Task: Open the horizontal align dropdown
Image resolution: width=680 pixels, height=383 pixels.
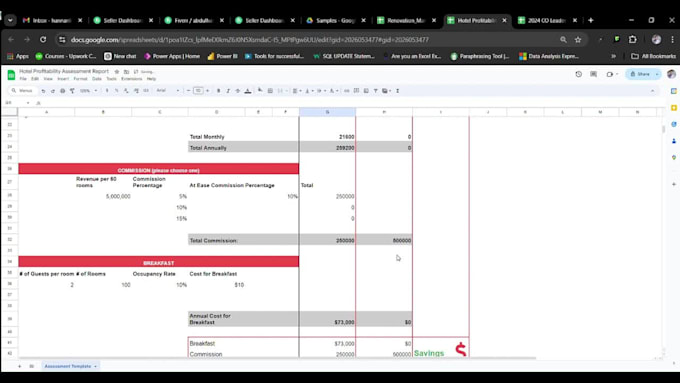Action: point(297,91)
